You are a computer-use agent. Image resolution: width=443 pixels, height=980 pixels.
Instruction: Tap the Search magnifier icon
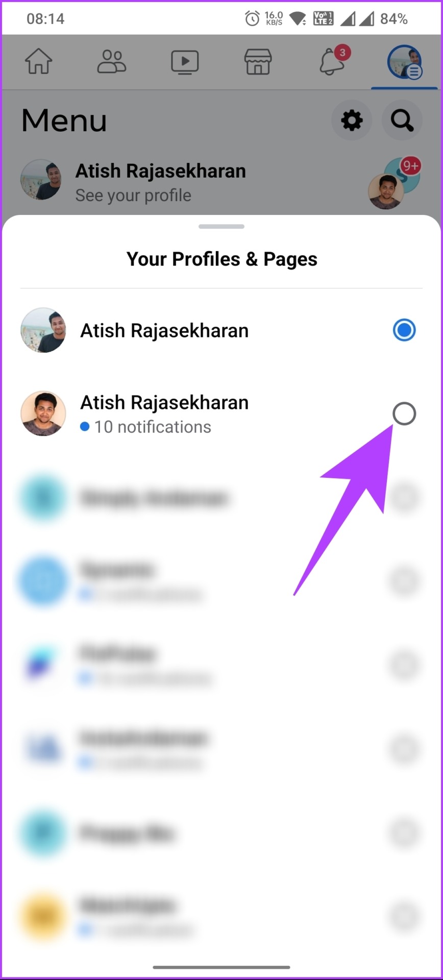[402, 120]
